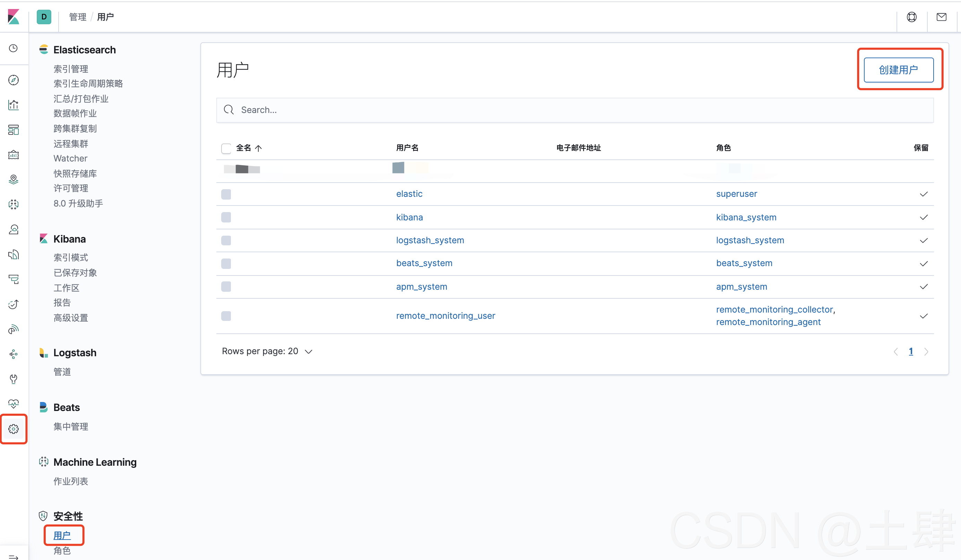Open 索引生命周期策略 in the sidebar
961x560 pixels.
tap(88, 84)
